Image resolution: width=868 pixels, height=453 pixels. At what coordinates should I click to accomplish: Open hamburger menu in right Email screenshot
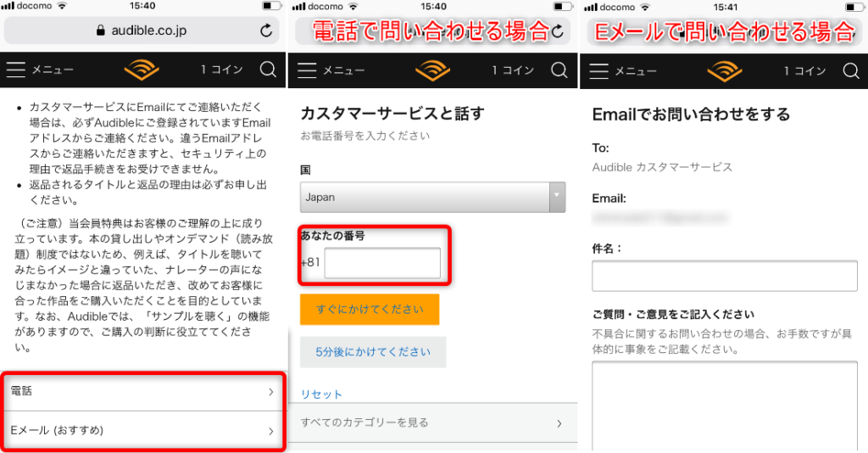pyautogui.click(x=599, y=70)
